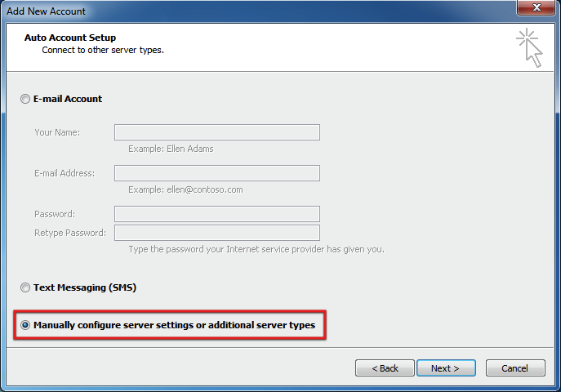The width and height of the screenshot is (561, 392).
Task: Click the Manually configure server settings label
Action: click(x=174, y=325)
